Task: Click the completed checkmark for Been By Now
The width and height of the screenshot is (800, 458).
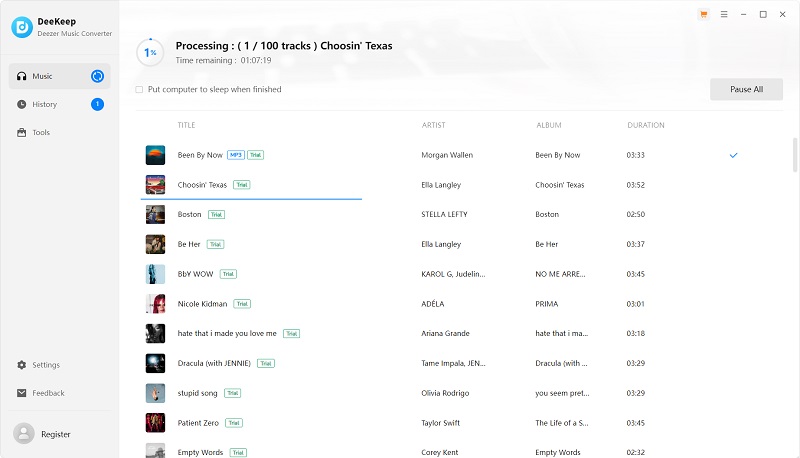Action: tap(733, 155)
